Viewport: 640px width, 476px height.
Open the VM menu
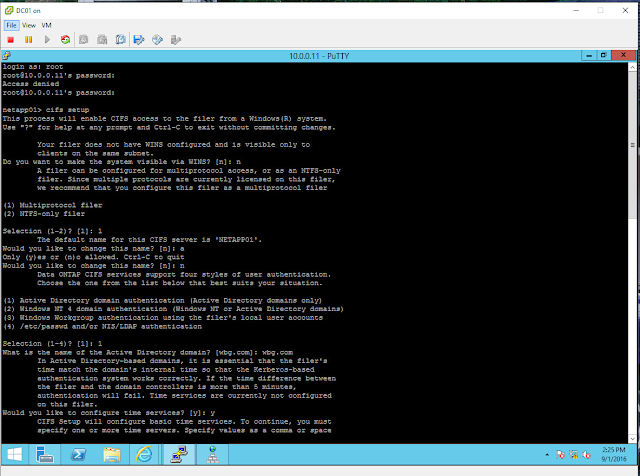46,25
